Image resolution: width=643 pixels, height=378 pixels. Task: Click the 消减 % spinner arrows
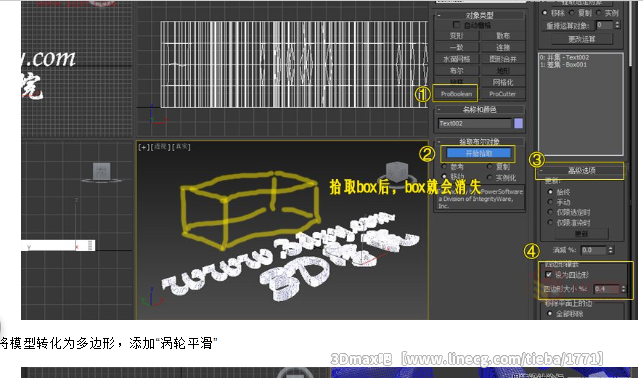point(611,250)
